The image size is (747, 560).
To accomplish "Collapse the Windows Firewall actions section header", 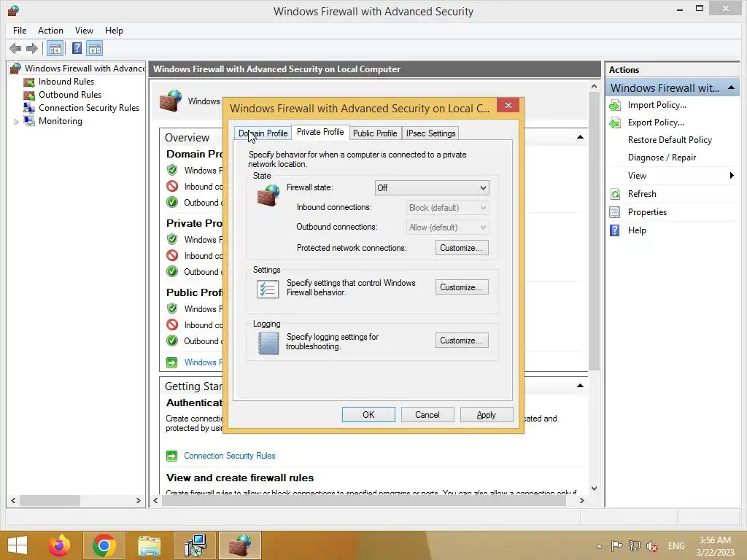I will click(731, 88).
